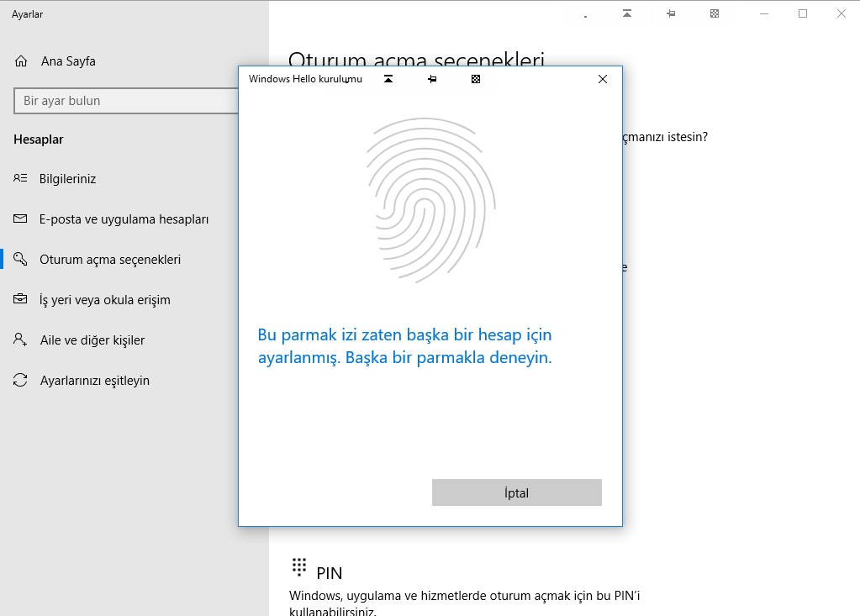Close the Windows Hello kurulumu dialog

(602, 79)
